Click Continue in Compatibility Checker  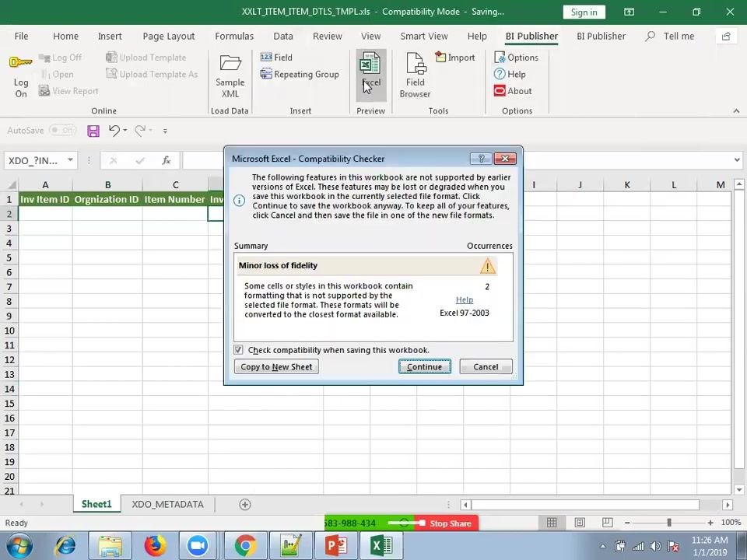pos(425,366)
